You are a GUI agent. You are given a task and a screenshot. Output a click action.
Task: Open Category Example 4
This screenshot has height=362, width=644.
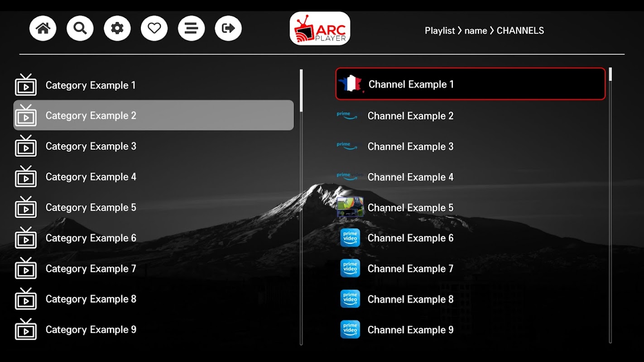pyautogui.click(x=154, y=176)
